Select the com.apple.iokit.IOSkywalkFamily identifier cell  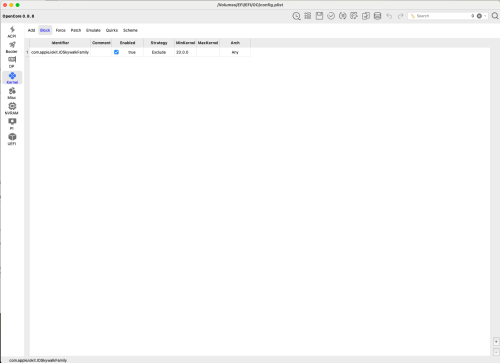[x=60, y=52]
